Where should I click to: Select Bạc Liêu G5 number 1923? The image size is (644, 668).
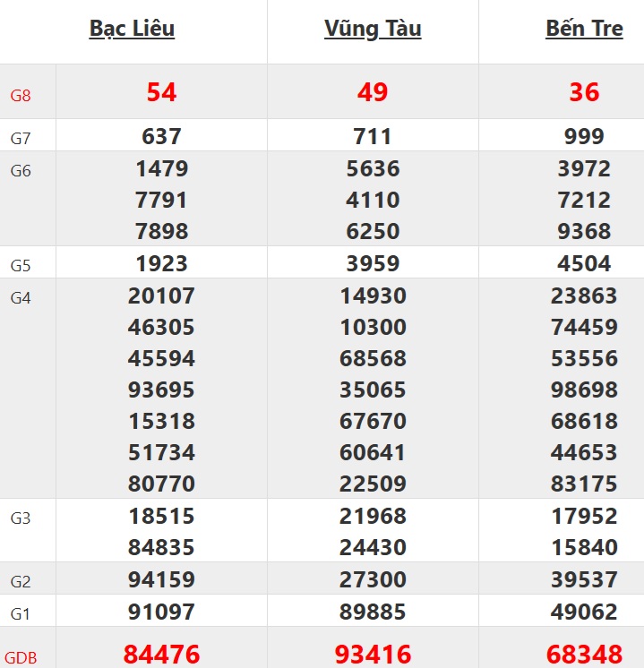[x=162, y=263]
